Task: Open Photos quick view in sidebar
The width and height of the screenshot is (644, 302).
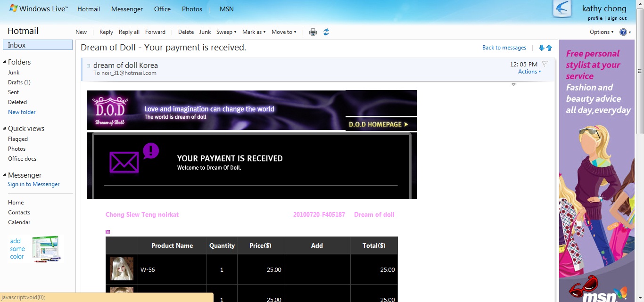Action: pos(17,149)
